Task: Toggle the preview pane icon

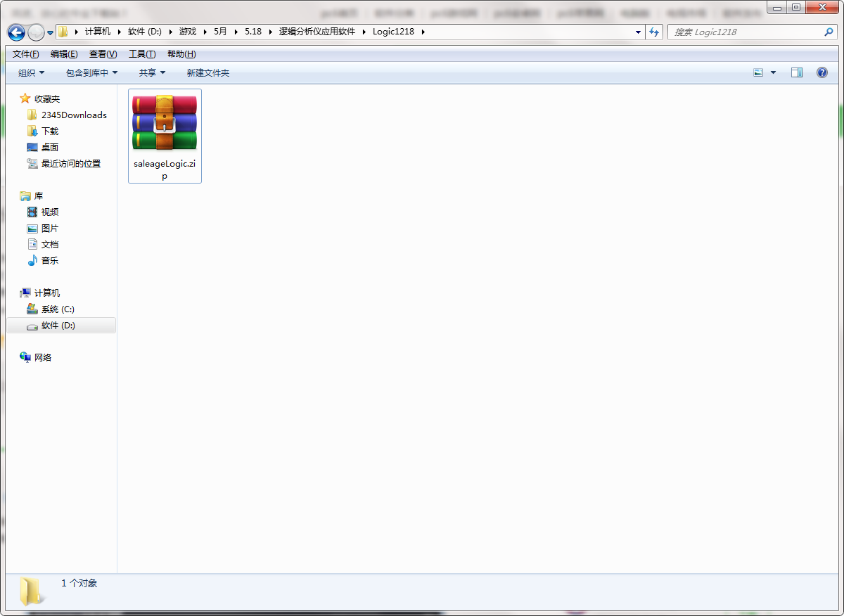Action: click(797, 72)
